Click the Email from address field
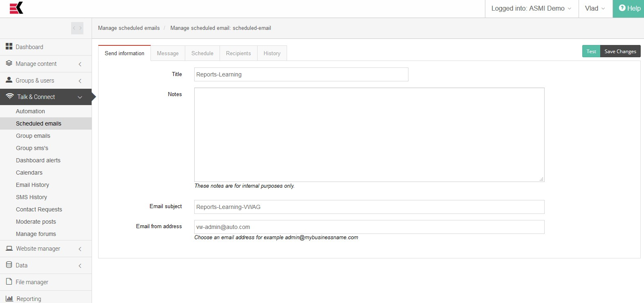This screenshot has width=644, height=303. click(369, 227)
